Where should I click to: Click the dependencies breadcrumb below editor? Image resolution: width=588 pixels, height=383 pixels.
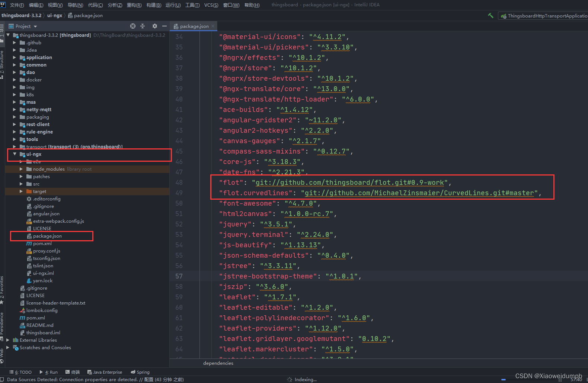[x=218, y=363]
